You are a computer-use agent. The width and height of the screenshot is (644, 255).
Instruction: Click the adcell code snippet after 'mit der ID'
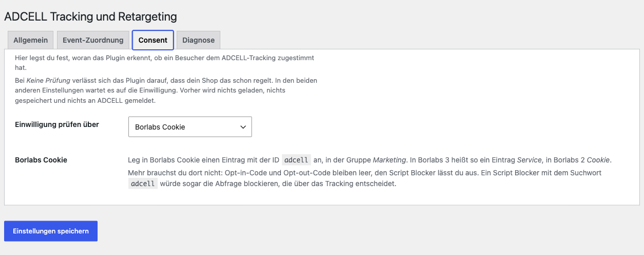tap(296, 160)
